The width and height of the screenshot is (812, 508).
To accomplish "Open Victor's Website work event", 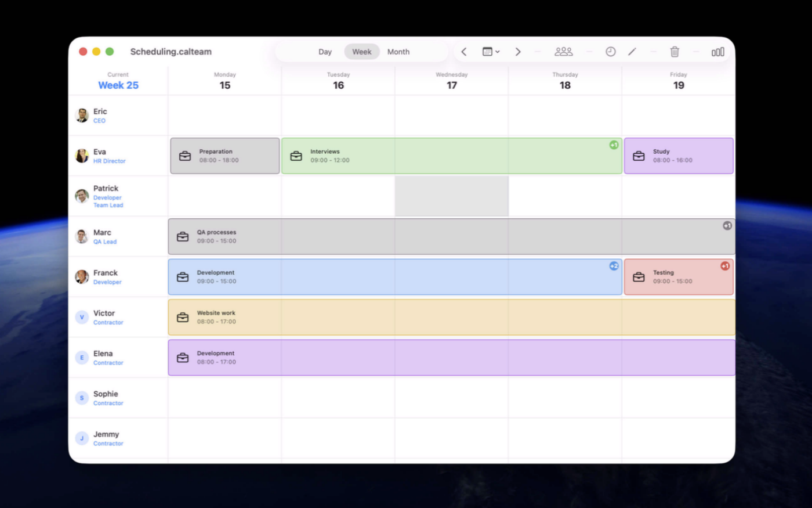I will click(x=452, y=317).
